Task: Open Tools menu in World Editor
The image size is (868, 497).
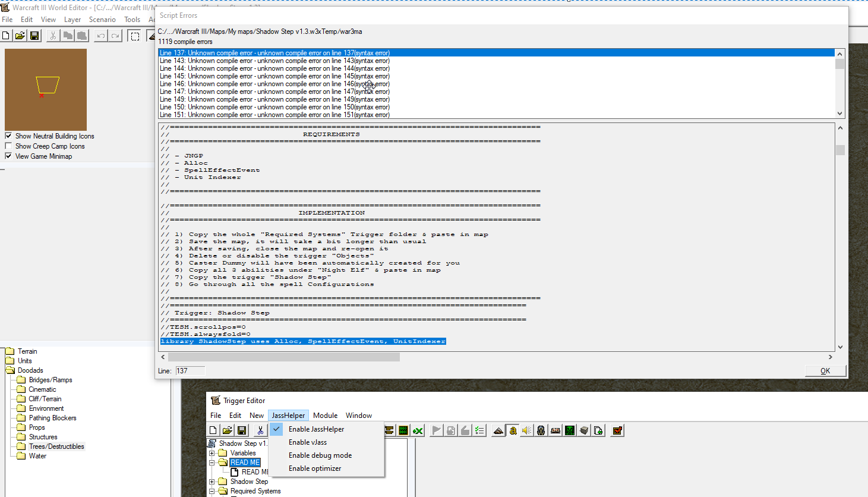Action: pyautogui.click(x=132, y=20)
